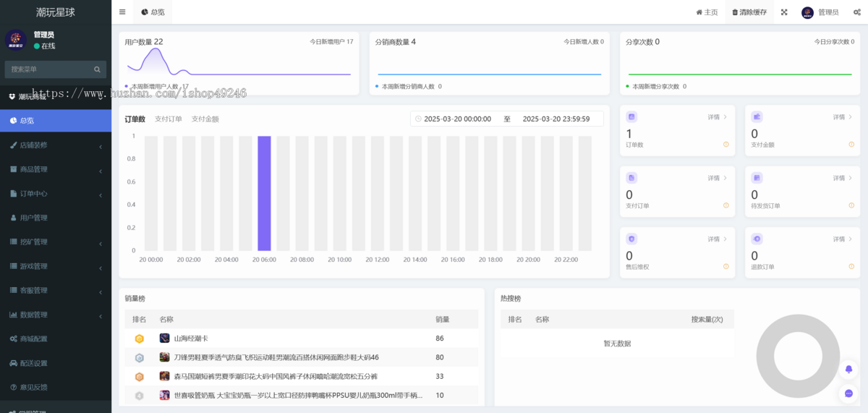The width and height of the screenshot is (868, 413).
Task: Click the 订单数 card icon
Action: (x=631, y=116)
